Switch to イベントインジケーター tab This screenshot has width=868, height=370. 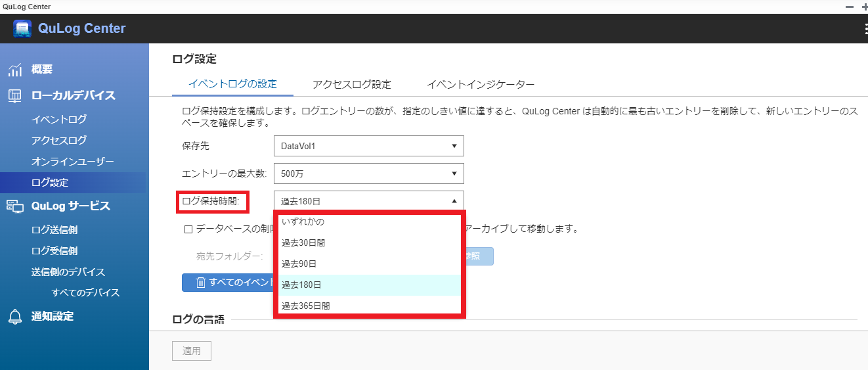click(x=481, y=84)
